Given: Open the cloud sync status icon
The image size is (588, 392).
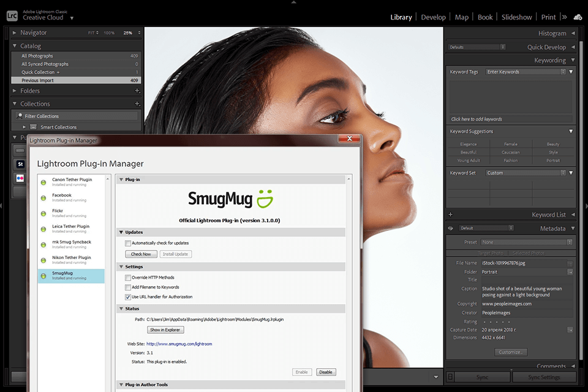Looking at the screenshot, I should [x=578, y=17].
